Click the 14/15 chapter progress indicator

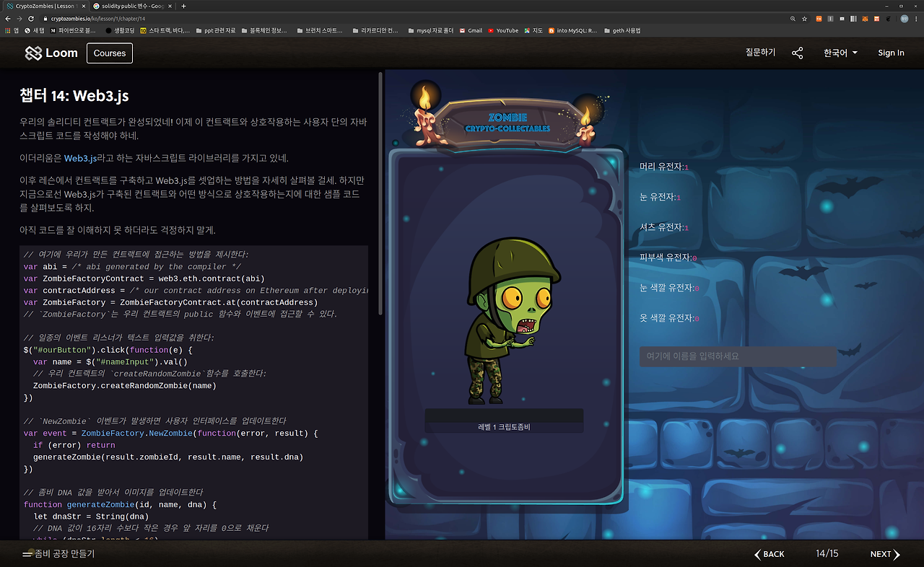coord(827,554)
